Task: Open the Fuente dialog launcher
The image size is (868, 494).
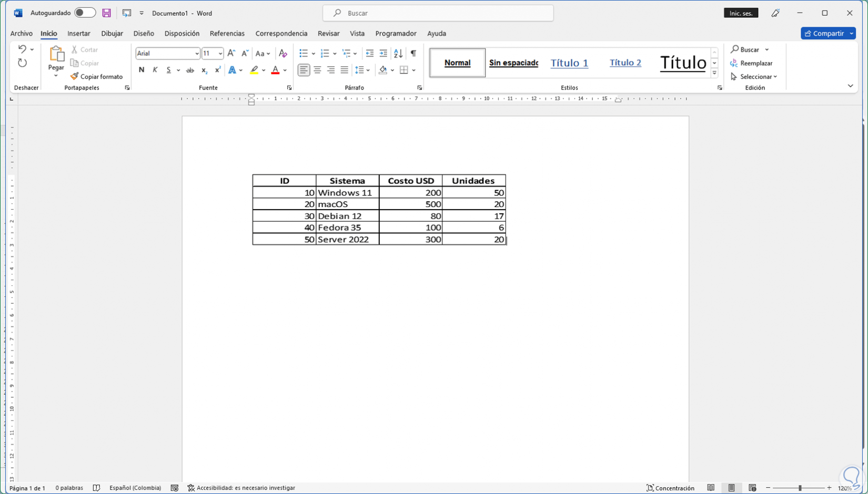Action: click(x=289, y=88)
